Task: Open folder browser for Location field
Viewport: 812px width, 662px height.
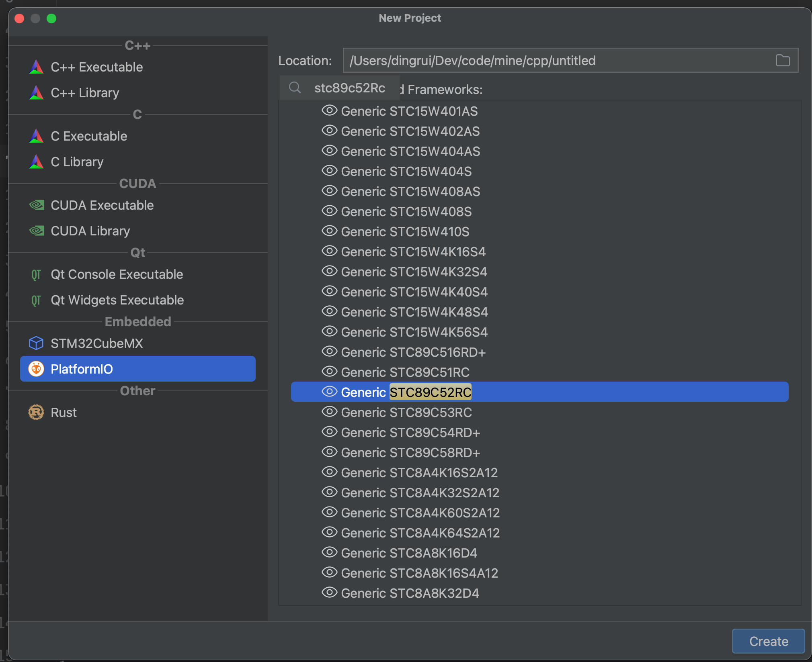Action: pyautogui.click(x=782, y=61)
